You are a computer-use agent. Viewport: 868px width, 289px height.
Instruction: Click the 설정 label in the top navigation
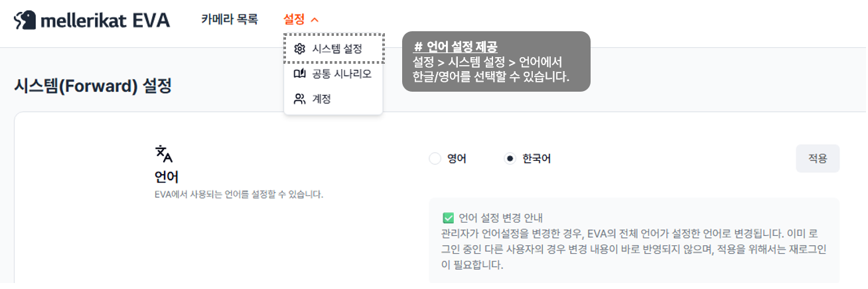click(294, 19)
